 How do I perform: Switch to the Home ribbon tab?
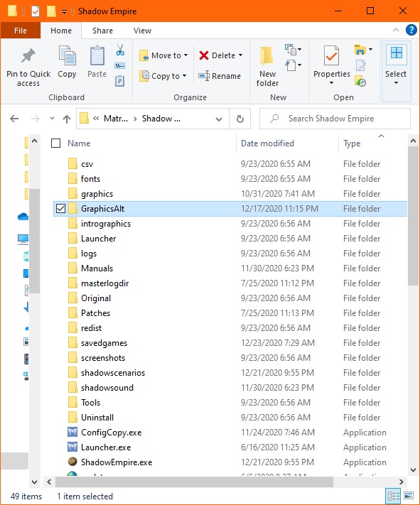tap(61, 31)
